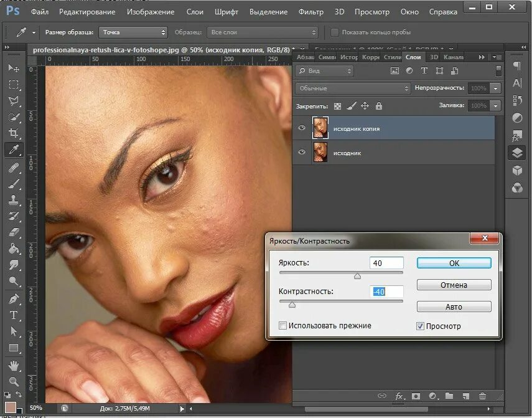Open 'Образец' Все слои dropdown
Viewport: 532px width, 418px height.
(263, 32)
